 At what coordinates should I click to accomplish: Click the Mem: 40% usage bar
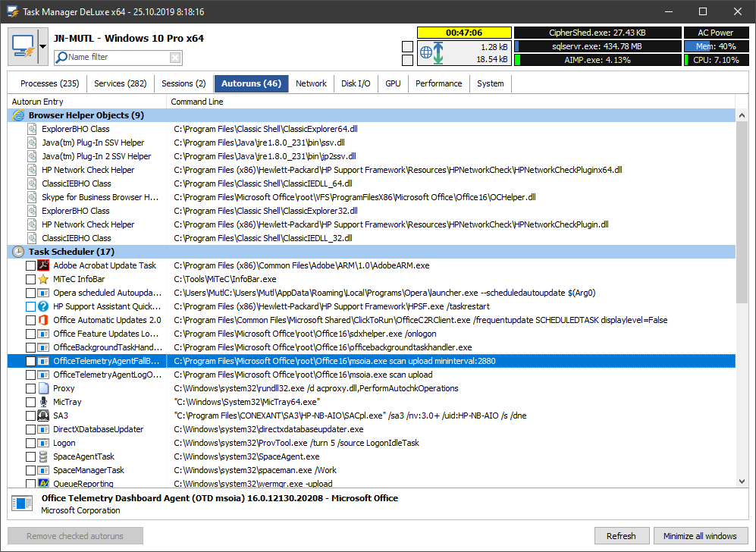coord(716,46)
